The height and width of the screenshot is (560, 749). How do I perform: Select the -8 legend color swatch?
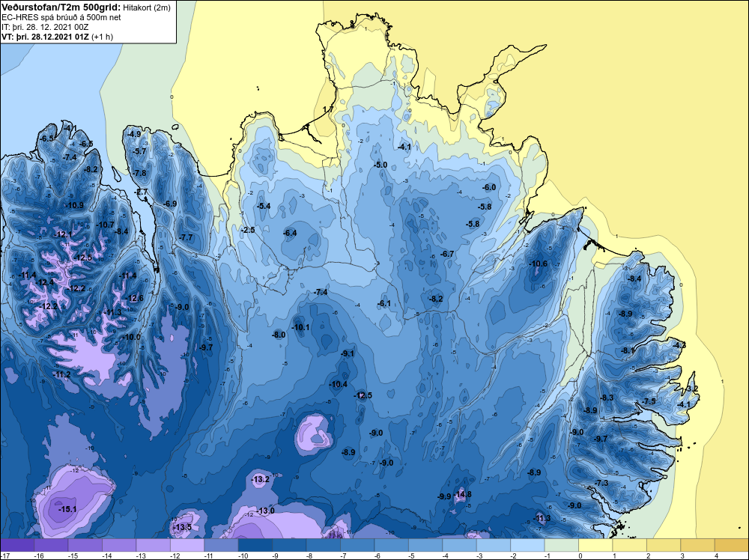coord(324,545)
